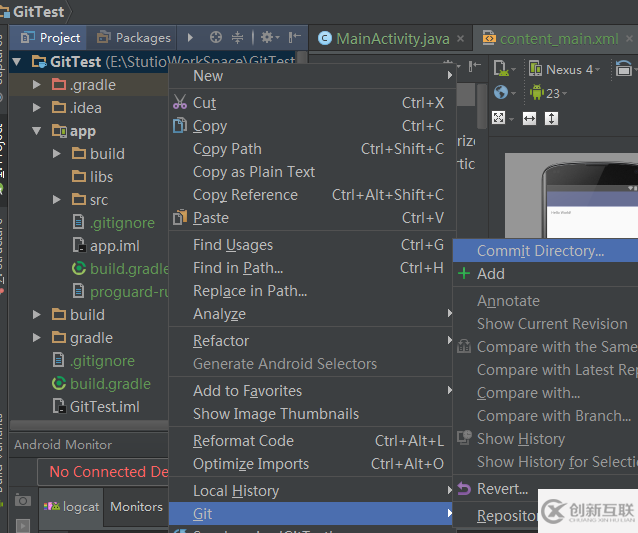Click the collapse all icon in Project panel

(x=238, y=38)
